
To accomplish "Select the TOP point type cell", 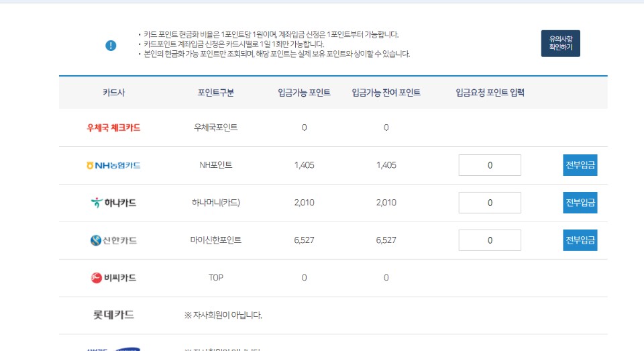I will 215,278.
